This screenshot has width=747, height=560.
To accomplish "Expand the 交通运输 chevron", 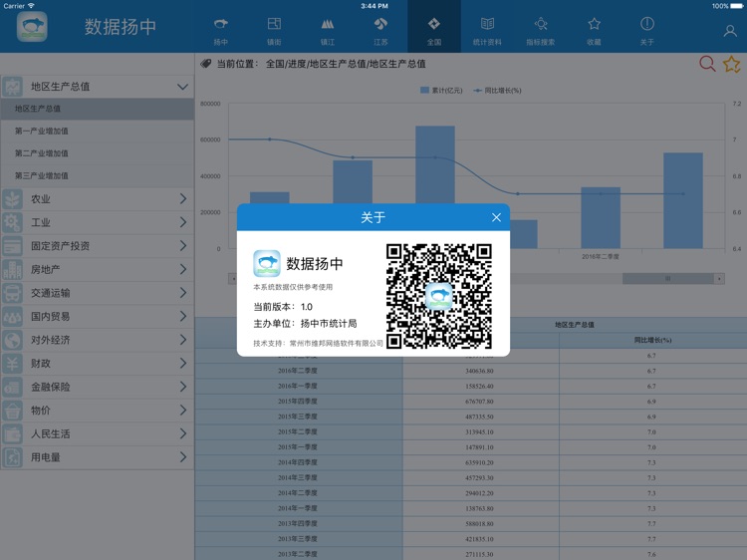I will (183, 293).
